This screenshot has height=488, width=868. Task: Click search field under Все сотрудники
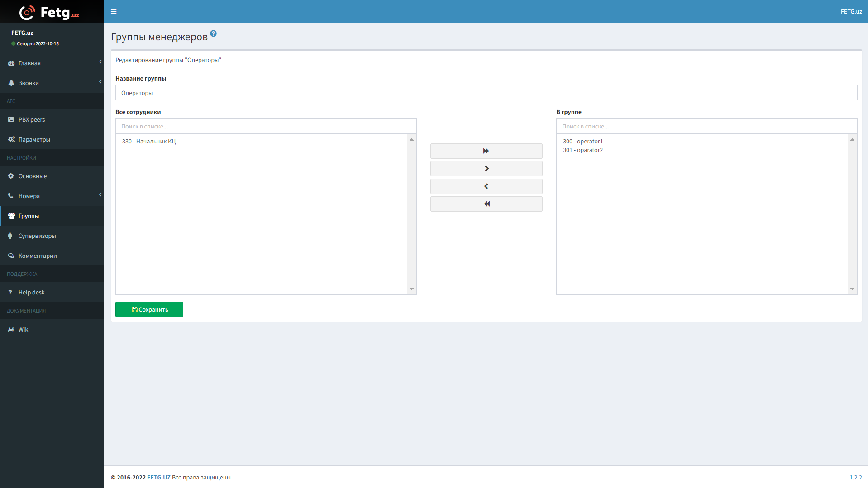click(266, 127)
